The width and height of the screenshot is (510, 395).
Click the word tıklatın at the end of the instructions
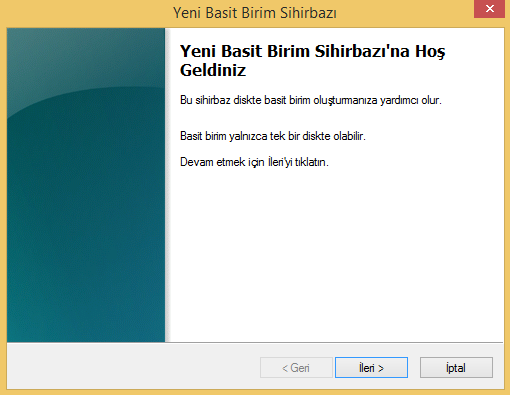click(312, 162)
